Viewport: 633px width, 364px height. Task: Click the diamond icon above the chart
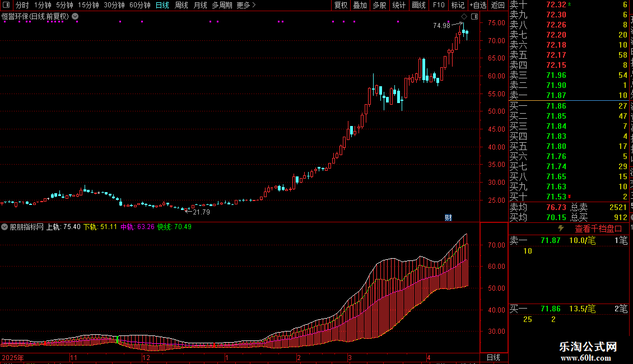pyautogui.click(x=464, y=17)
